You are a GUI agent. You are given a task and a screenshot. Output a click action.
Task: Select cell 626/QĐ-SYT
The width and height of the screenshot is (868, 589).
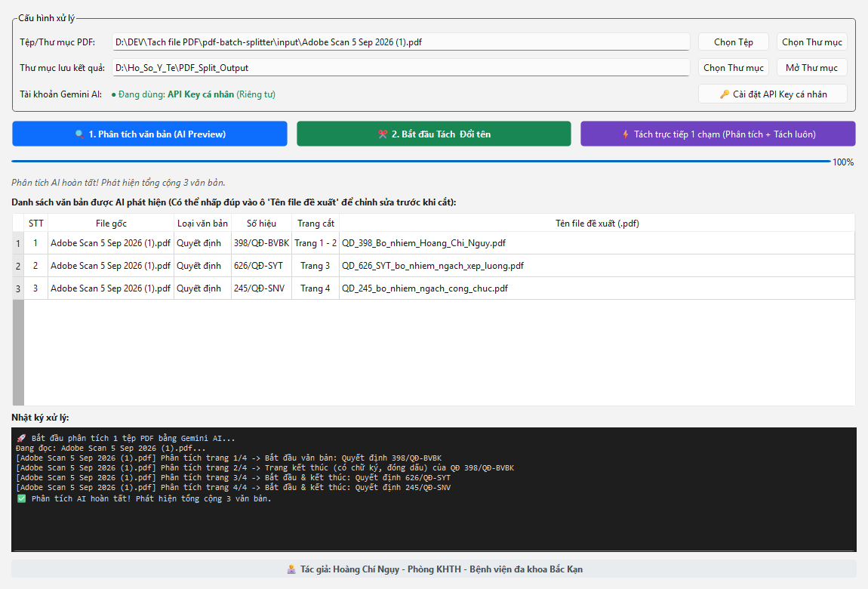click(261, 266)
